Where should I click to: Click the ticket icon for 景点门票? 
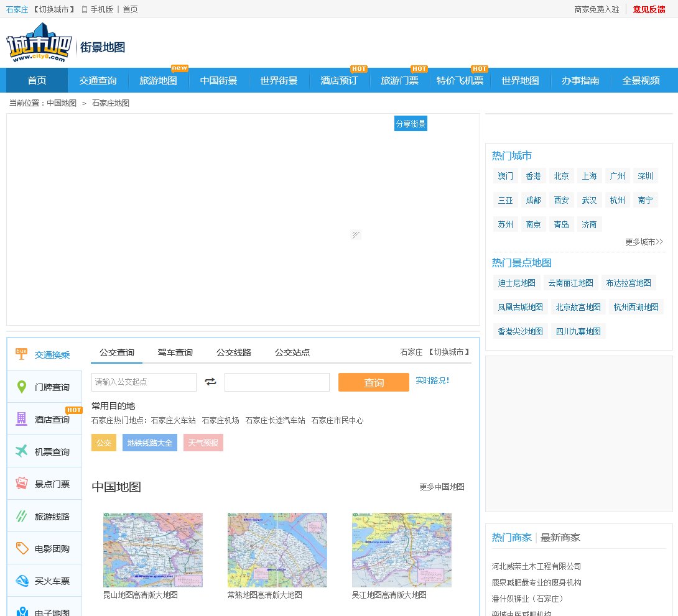click(x=22, y=484)
